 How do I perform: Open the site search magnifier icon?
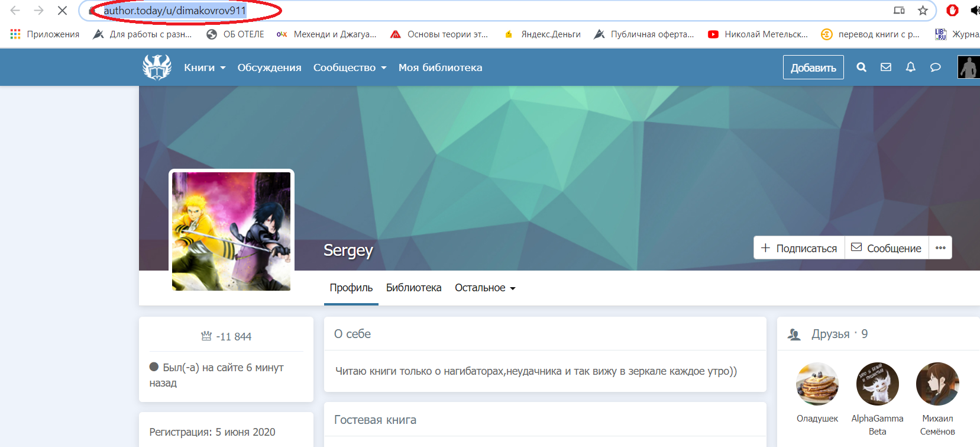861,67
